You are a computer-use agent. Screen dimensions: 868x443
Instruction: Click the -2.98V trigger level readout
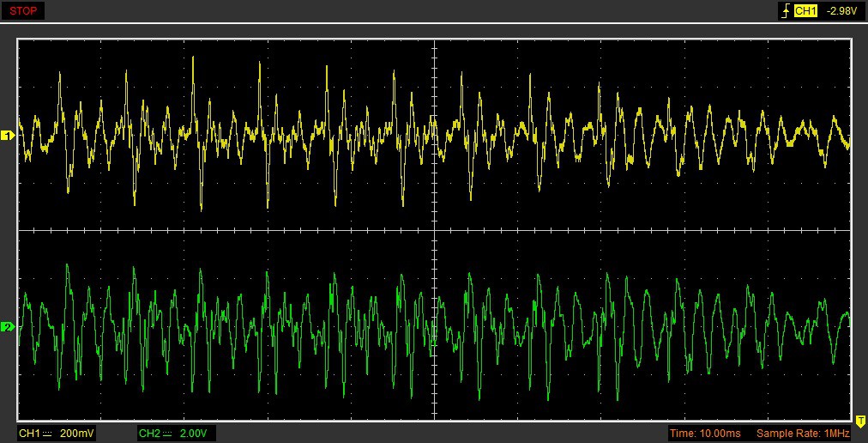click(x=843, y=11)
